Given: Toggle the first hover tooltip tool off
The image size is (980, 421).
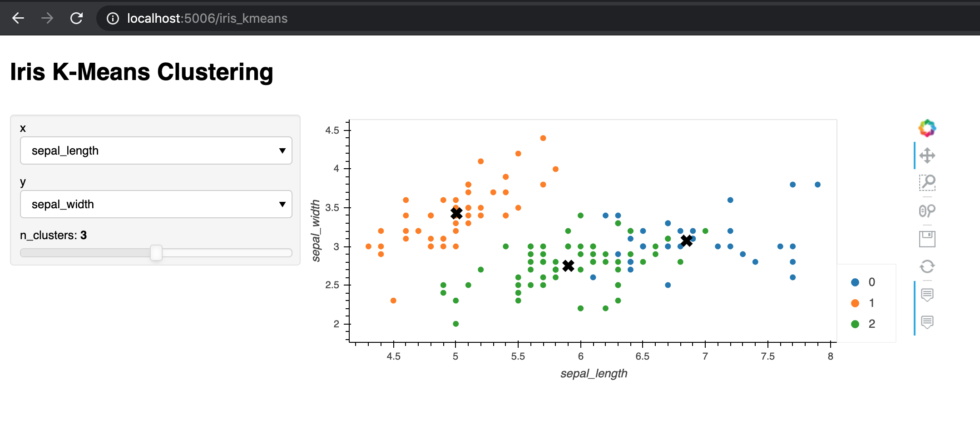Looking at the screenshot, I should coord(927,294).
